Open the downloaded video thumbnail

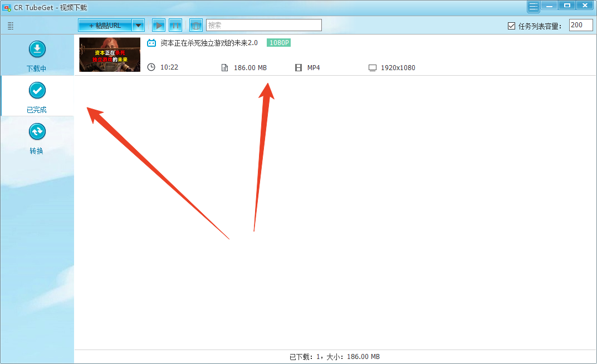[110, 55]
